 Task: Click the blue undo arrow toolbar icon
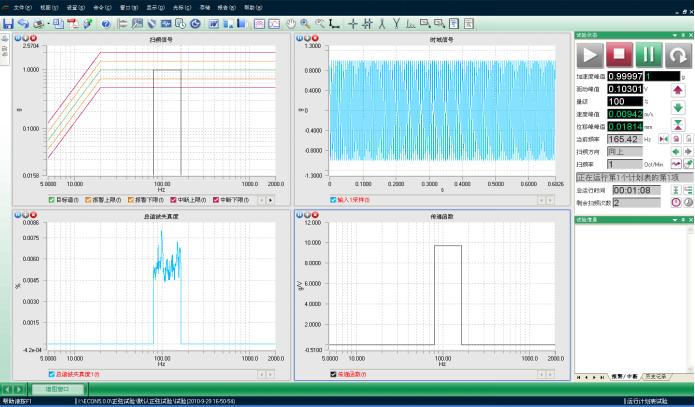(x=23, y=23)
